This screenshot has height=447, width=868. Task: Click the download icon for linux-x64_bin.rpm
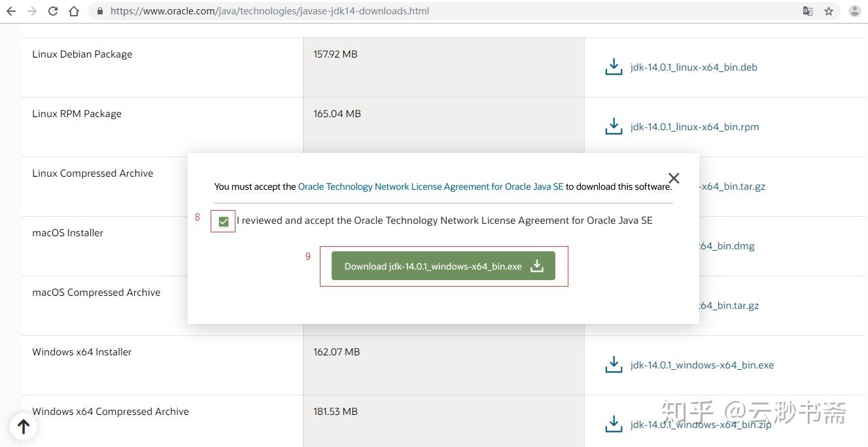tap(614, 126)
